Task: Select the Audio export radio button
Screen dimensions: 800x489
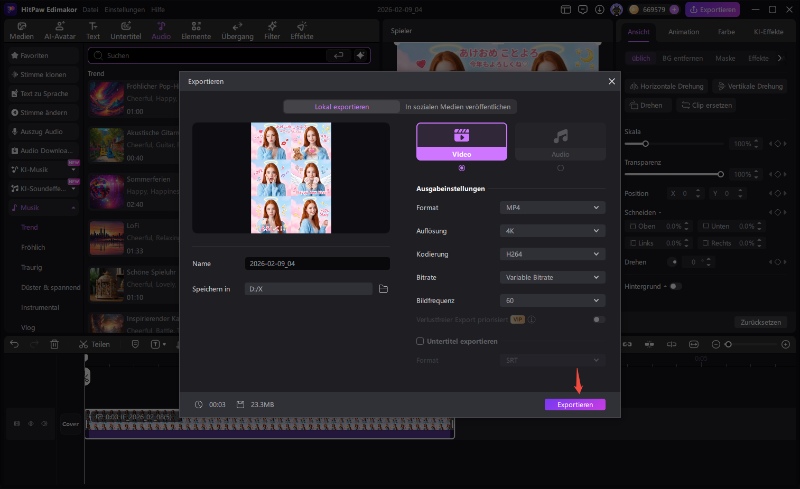Action: click(x=560, y=168)
